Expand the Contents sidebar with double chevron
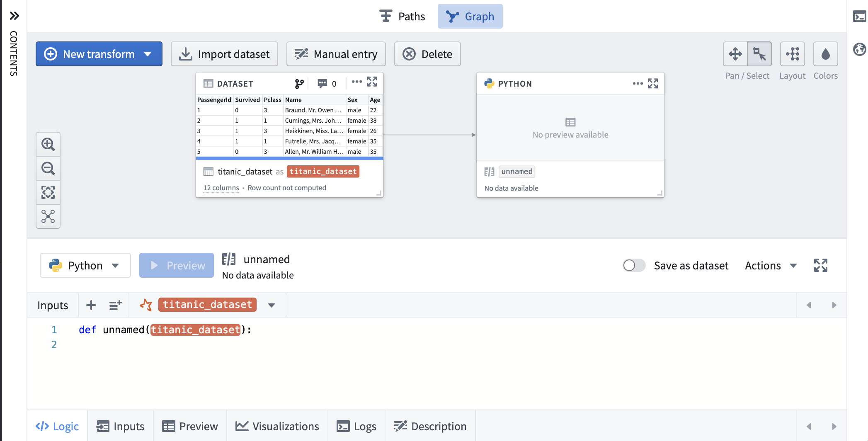The width and height of the screenshot is (868, 441). tap(14, 16)
